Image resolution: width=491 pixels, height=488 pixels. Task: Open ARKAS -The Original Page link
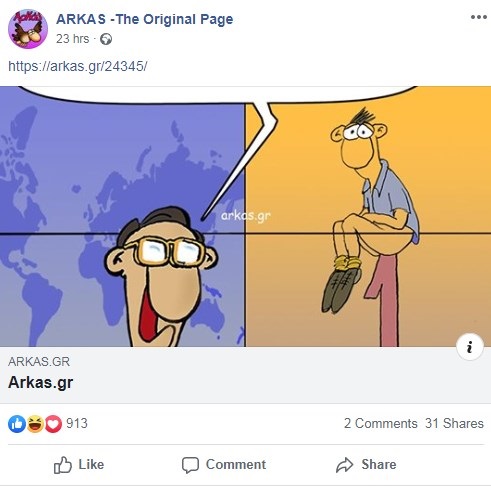144,19
